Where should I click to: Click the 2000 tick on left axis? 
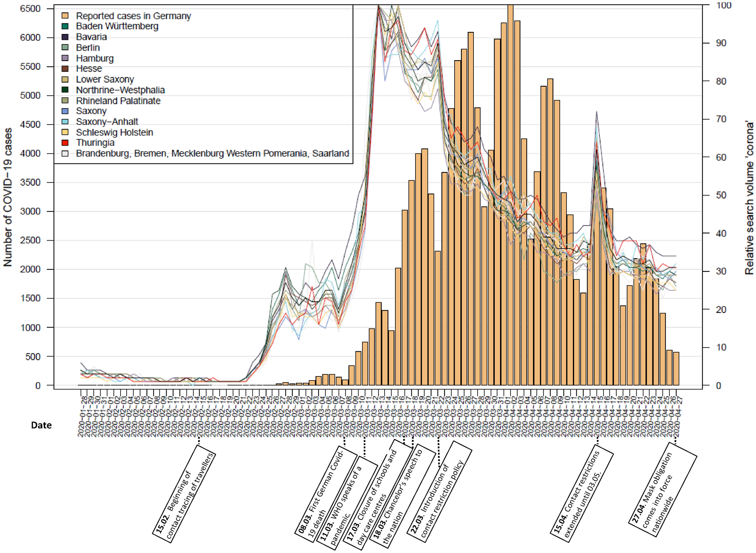[x=30, y=270]
